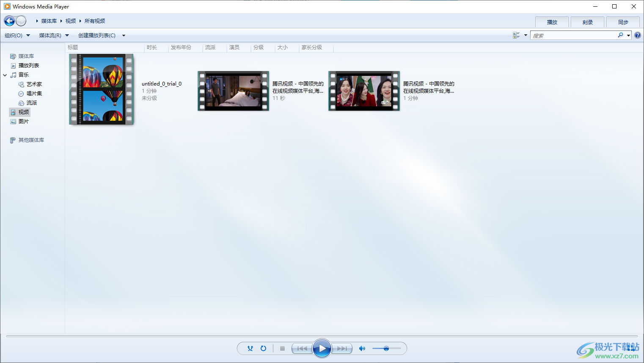This screenshot has height=363, width=644.
Task: Open the 组织(O) menu
Action: (x=17, y=35)
